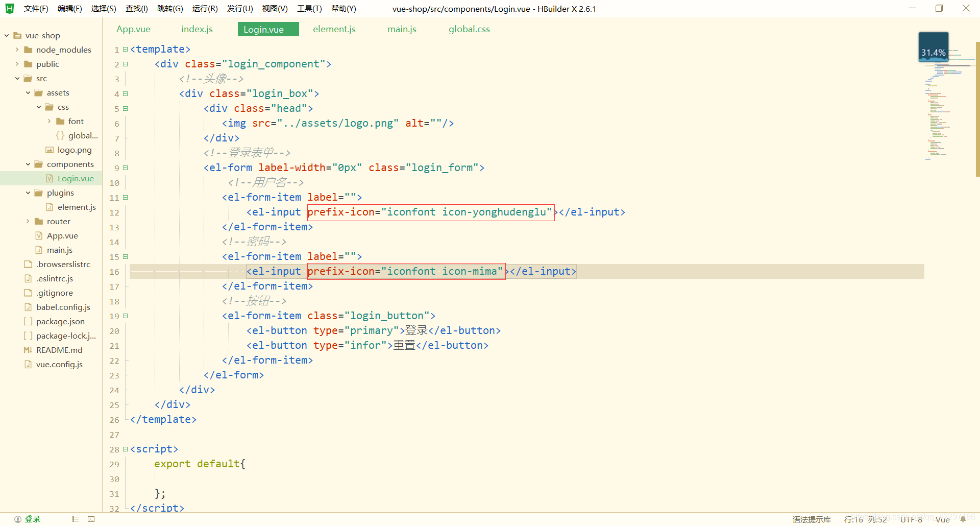Click the HBuilder X logo icon

click(x=10, y=8)
